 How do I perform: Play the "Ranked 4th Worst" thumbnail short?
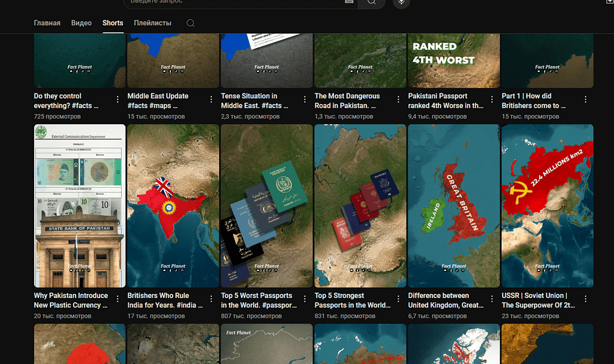[454, 61]
